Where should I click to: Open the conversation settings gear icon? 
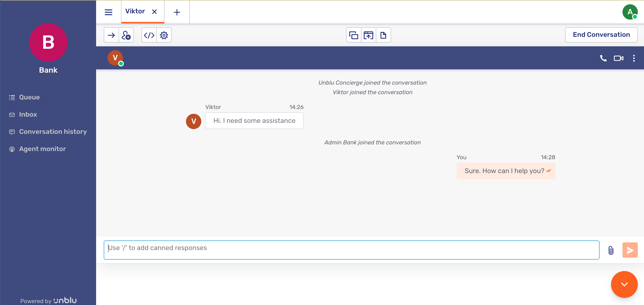(x=164, y=35)
